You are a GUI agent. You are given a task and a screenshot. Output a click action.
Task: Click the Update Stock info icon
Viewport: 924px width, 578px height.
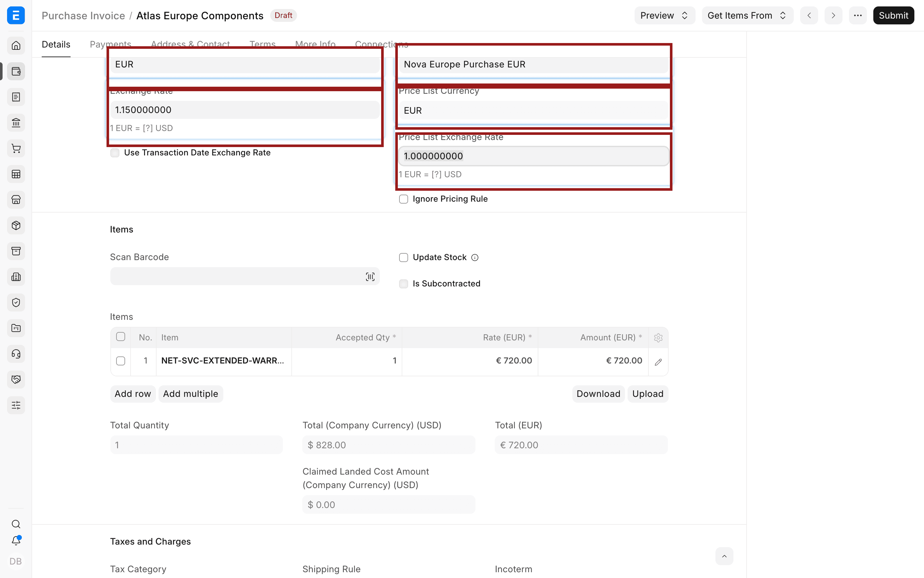tap(475, 258)
